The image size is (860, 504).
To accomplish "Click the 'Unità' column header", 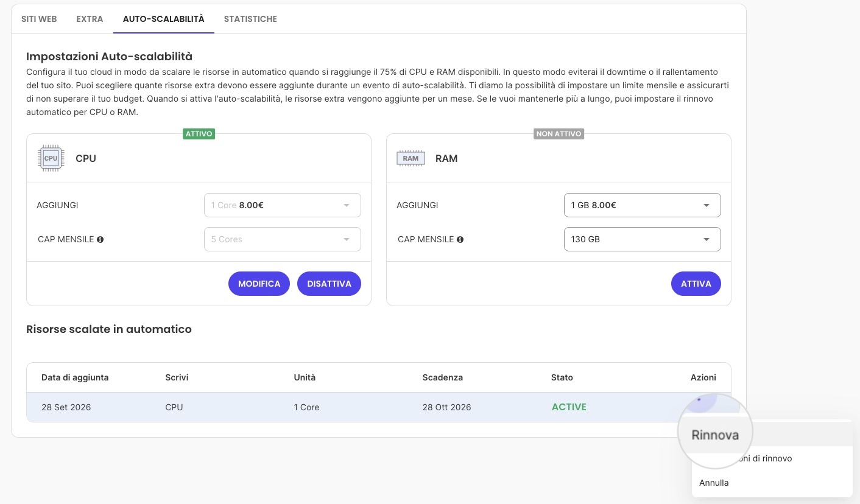I will (x=305, y=377).
